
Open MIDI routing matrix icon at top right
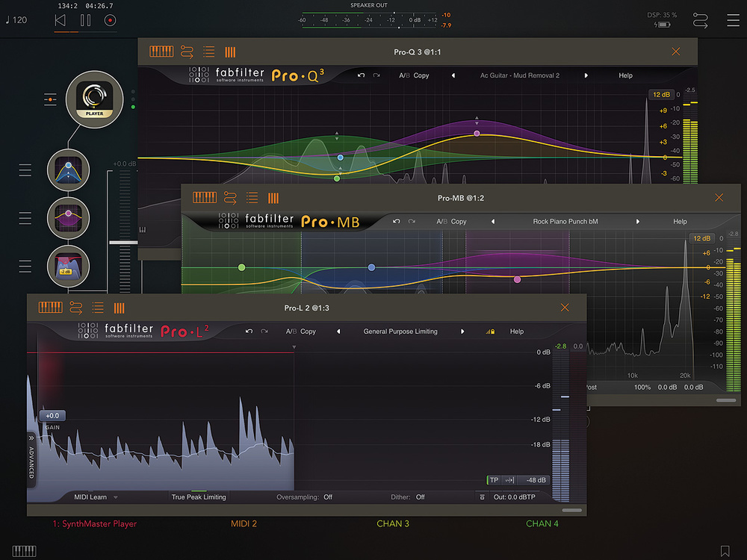tap(700, 20)
